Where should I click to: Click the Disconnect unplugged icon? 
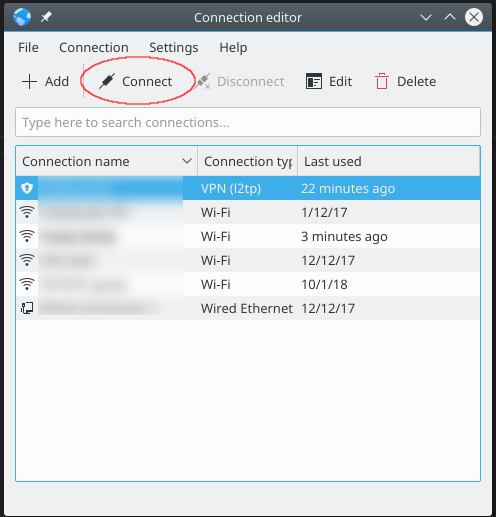click(203, 81)
